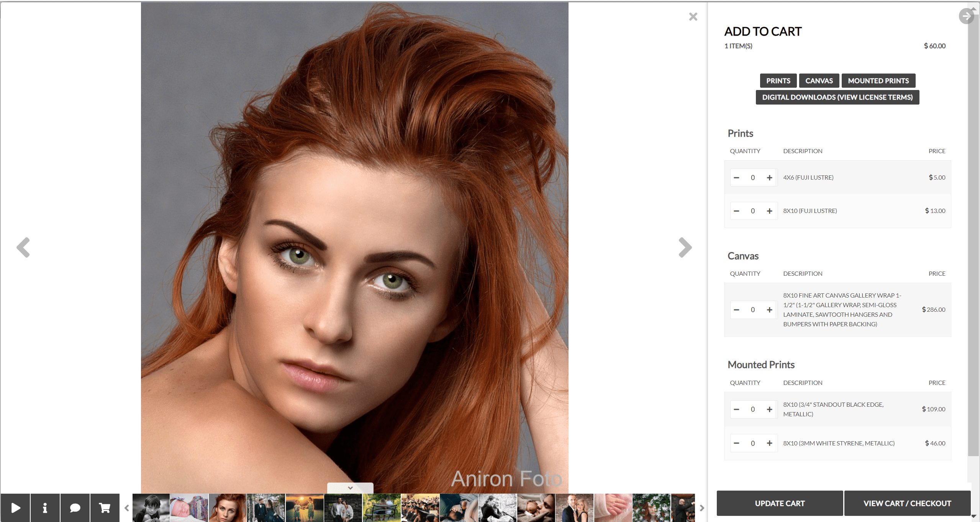Jump to the Mounted Prints section tab
980x522 pixels.
point(878,81)
